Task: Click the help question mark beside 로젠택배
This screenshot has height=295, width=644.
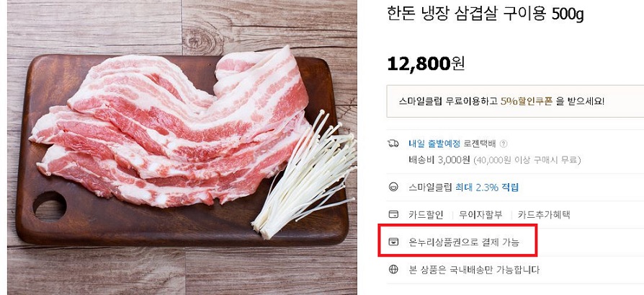Action: tap(504, 144)
